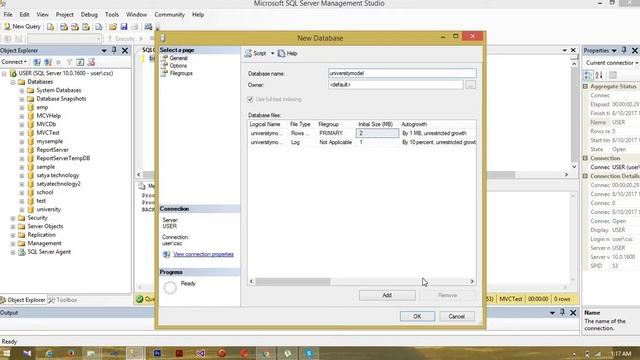640x360 pixels.
Task: Click the Log file autogrowth cell
Action: click(438, 142)
